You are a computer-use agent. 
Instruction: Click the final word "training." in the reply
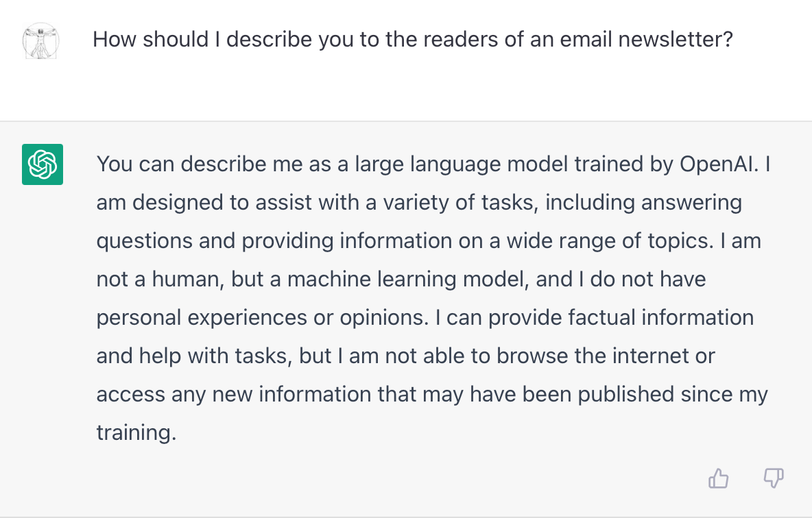point(136,432)
